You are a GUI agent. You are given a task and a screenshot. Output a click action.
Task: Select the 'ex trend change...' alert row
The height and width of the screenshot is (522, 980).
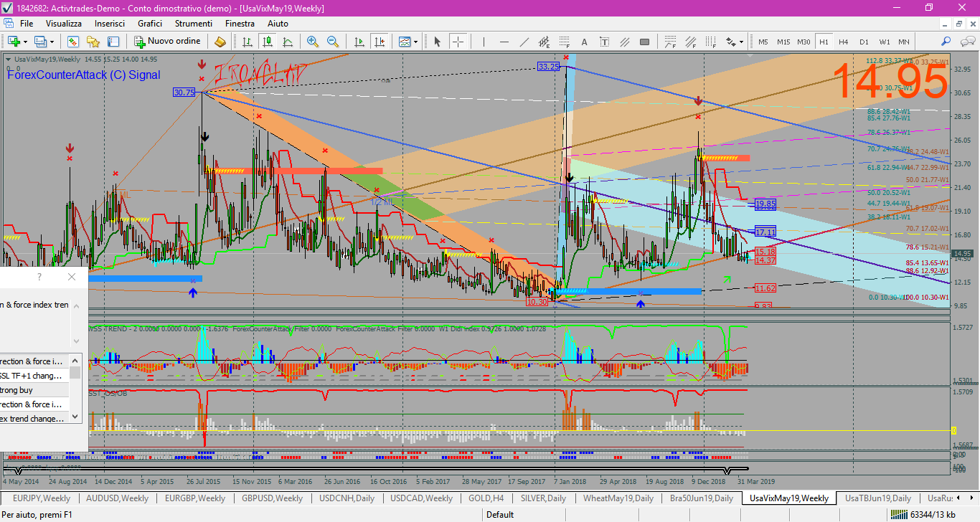(34, 419)
